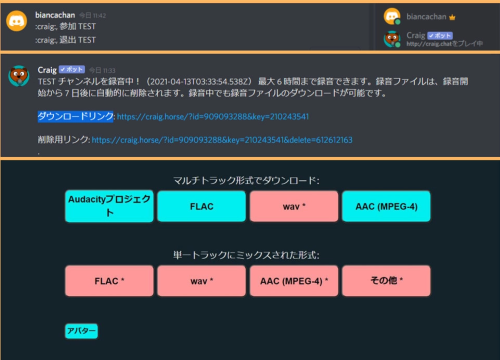Click Craig's http://craig.chat playing status text
The width and height of the screenshot is (500, 360).
click(x=444, y=44)
